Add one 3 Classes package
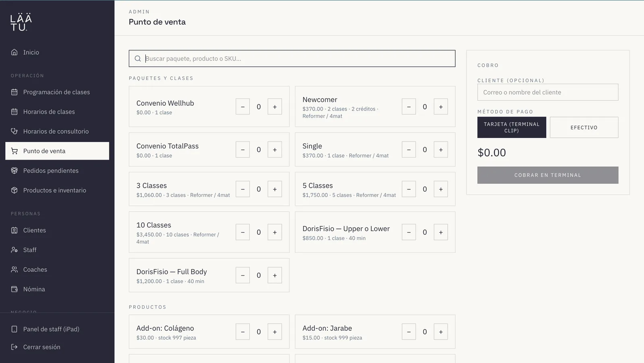Image resolution: width=644 pixels, height=363 pixels. coord(275,189)
